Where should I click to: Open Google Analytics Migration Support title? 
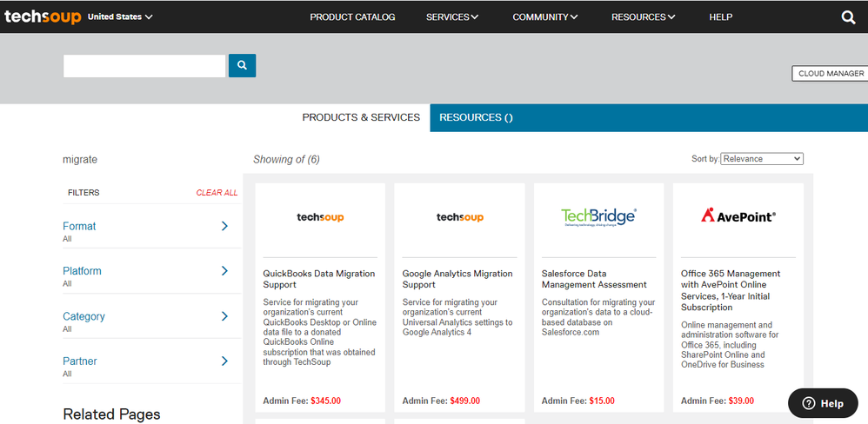coord(457,279)
